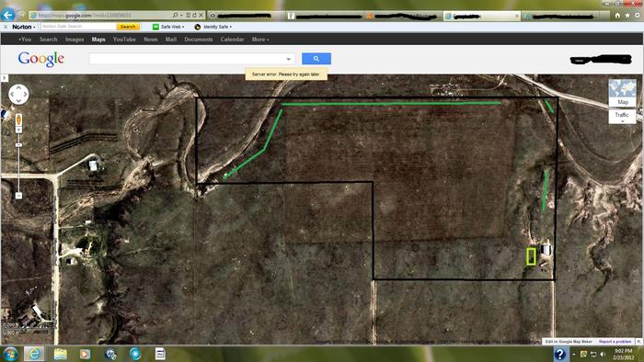The image size is (644, 362).
Task: Open Windows Media Player on taskbar
Action: coord(85,354)
